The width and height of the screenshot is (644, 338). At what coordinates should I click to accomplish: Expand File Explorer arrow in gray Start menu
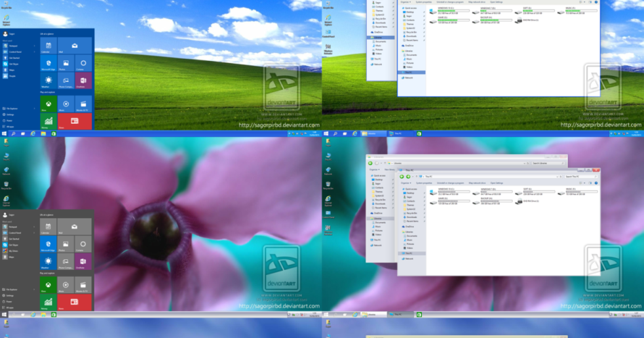(35, 290)
